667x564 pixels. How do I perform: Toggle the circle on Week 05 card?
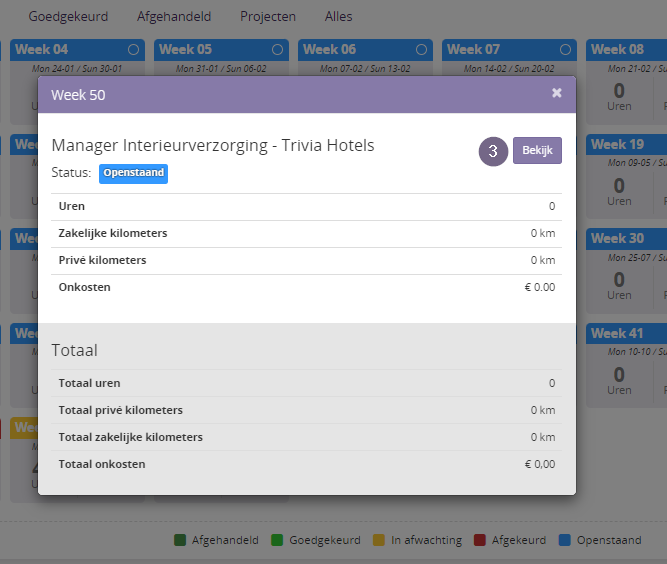pyautogui.click(x=277, y=50)
